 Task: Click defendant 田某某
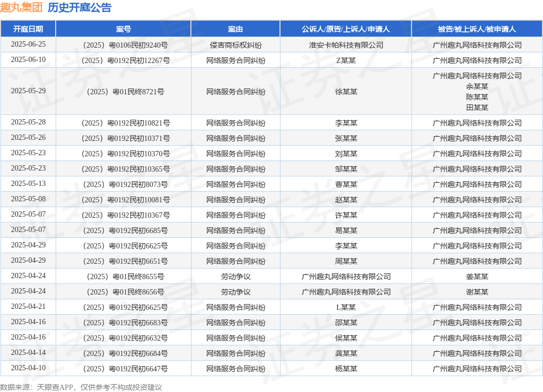(477, 108)
